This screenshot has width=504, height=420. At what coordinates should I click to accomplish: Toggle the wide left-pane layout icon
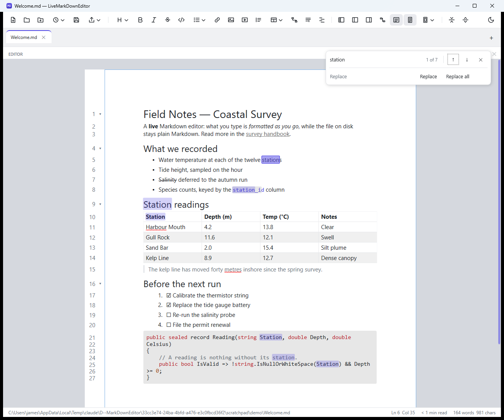[355, 20]
